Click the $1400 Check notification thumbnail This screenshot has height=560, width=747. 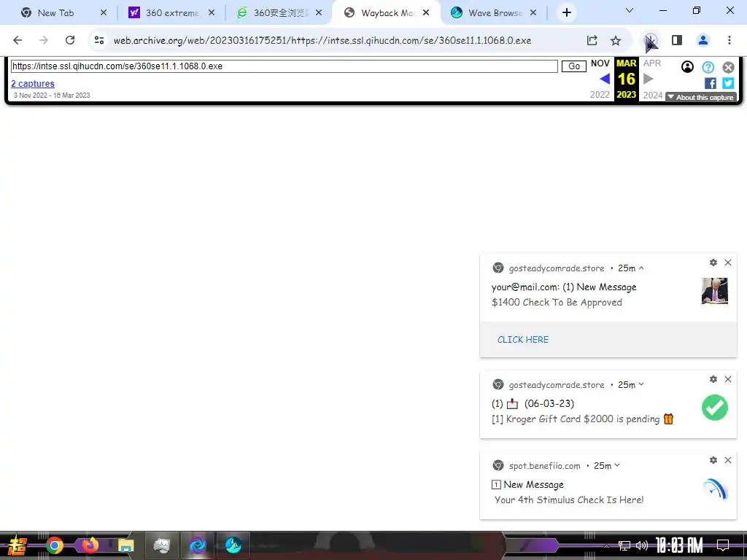[x=715, y=291]
